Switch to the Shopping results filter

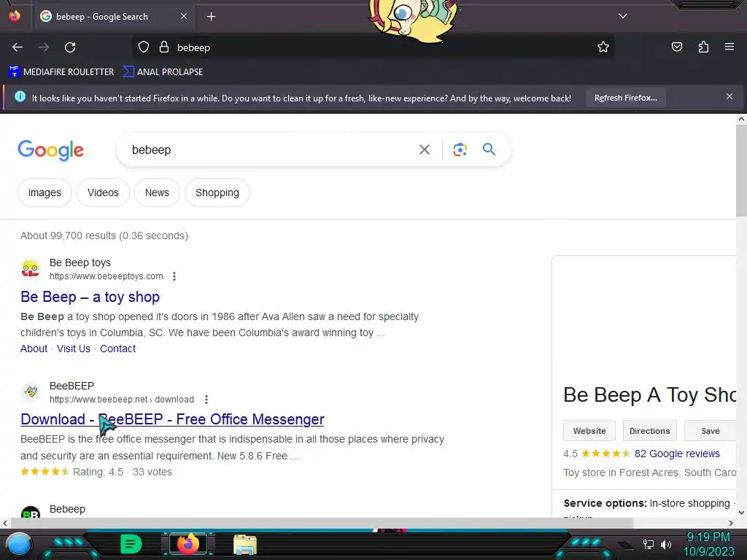point(217,192)
